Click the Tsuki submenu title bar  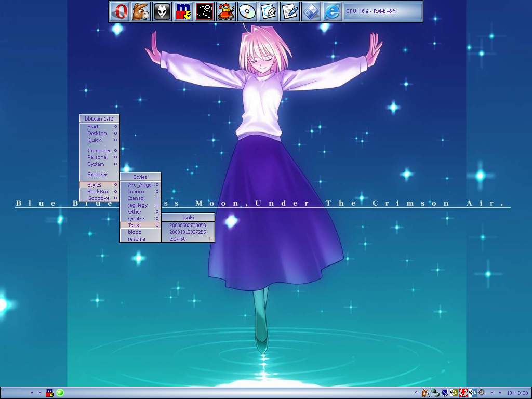click(188, 218)
